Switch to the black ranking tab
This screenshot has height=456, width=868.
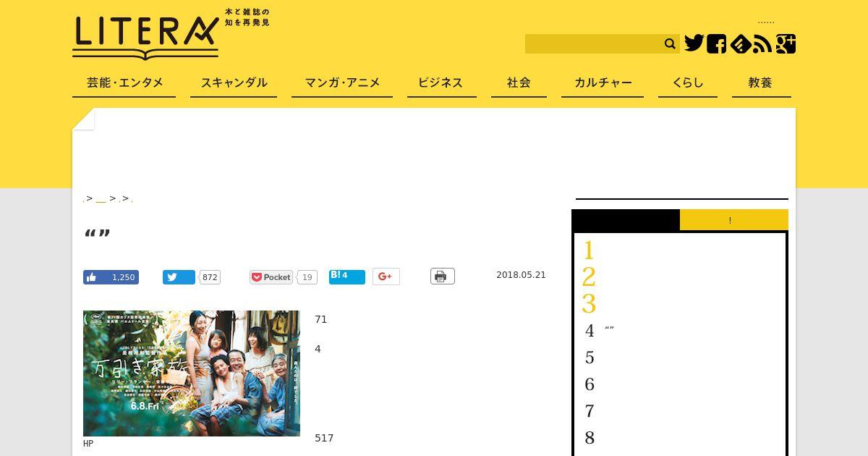point(626,220)
